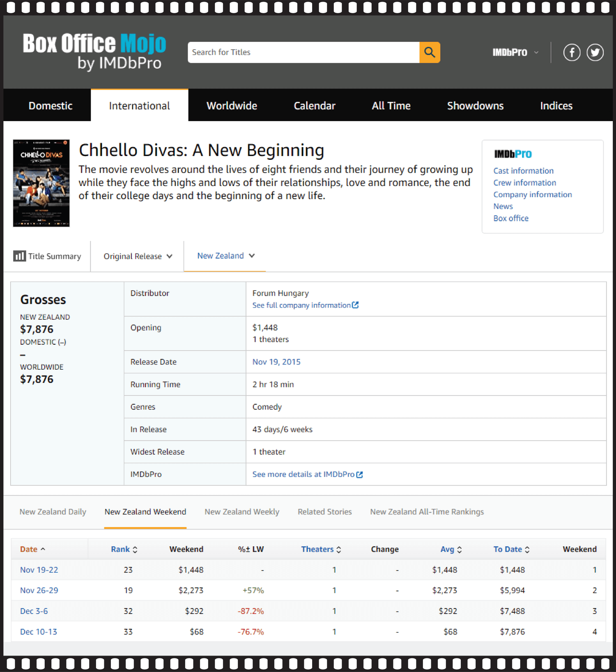Image resolution: width=616 pixels, height=672 pixels.
Task: Select the International nav tab
Action: (x=139, y=106)
